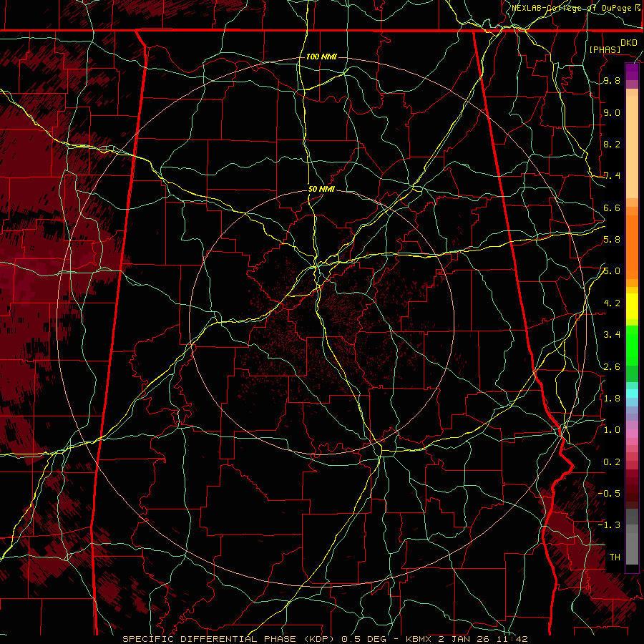The height and width of the screenshot is (644, 644).
Task: Click the 1.0 value on the color scale
Action: click(612, 429)
